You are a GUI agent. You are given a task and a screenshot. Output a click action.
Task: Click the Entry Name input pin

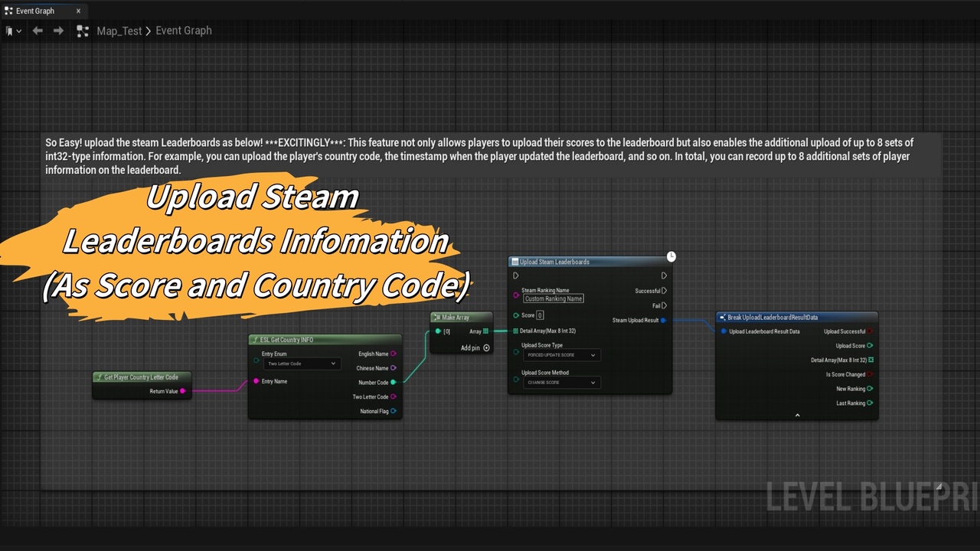pyautogui.click(x=256, y=381)
